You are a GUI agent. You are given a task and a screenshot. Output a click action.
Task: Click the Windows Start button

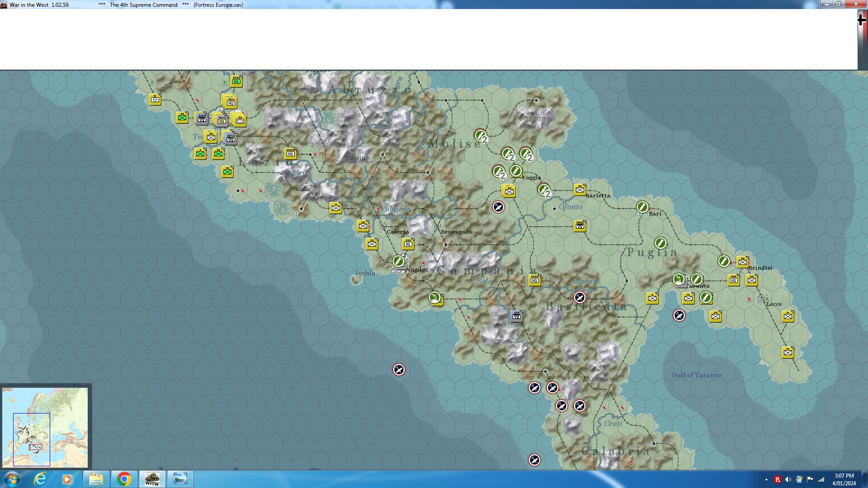[x=12, y=479]
